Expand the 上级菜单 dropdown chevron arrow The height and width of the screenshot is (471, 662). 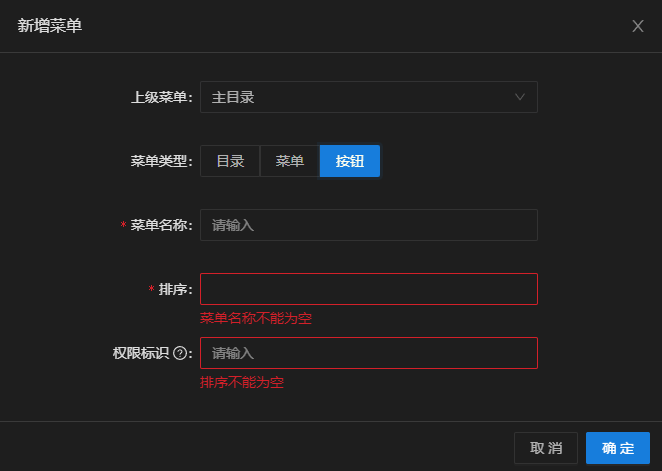tap(520, 97)
